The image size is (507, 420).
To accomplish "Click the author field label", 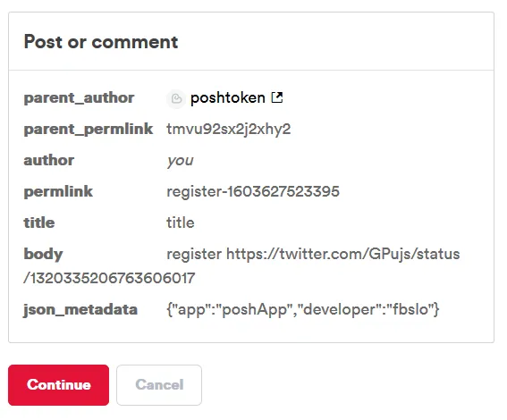I will point(49,160).
